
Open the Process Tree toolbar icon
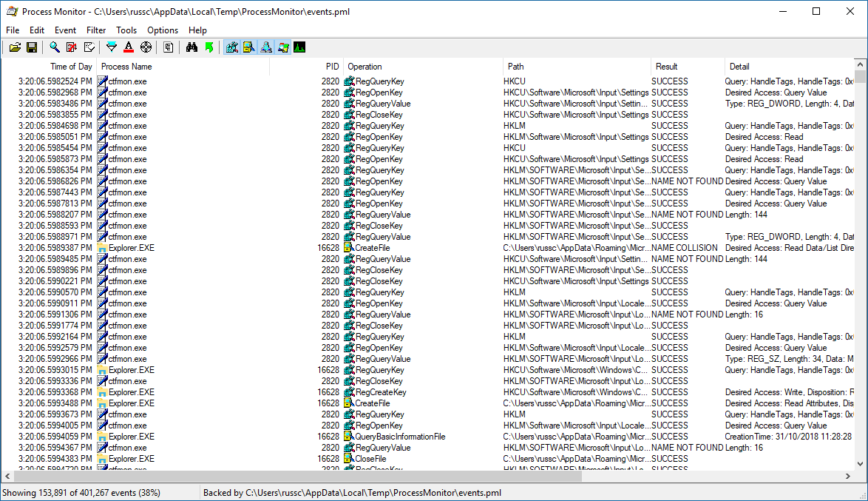pyautogui.click(x=169, y=47)
